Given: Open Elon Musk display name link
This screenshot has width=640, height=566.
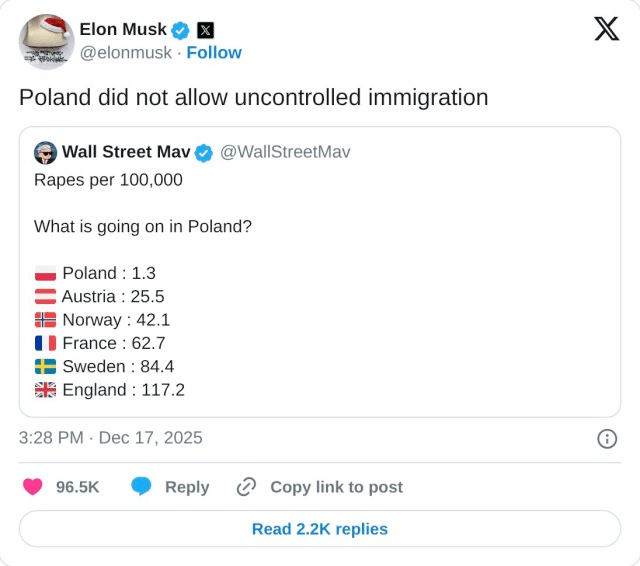Looking at the screenshot, I should (123, 30).
